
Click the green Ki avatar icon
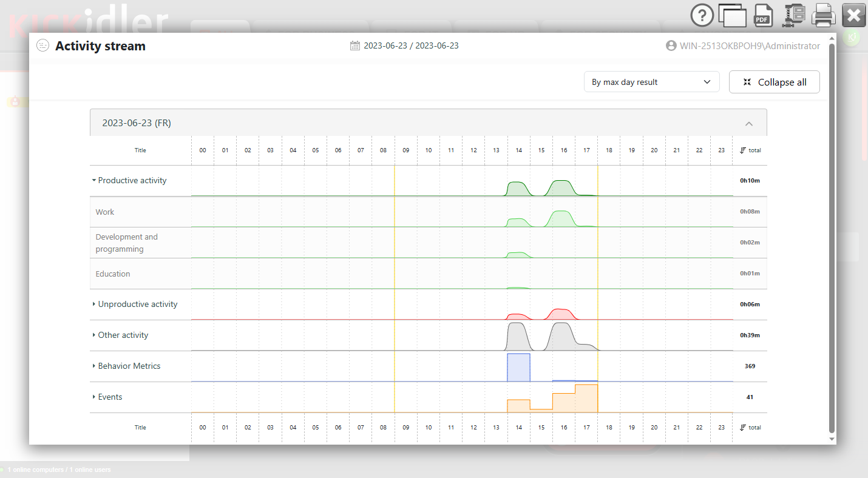coord(852,37)
